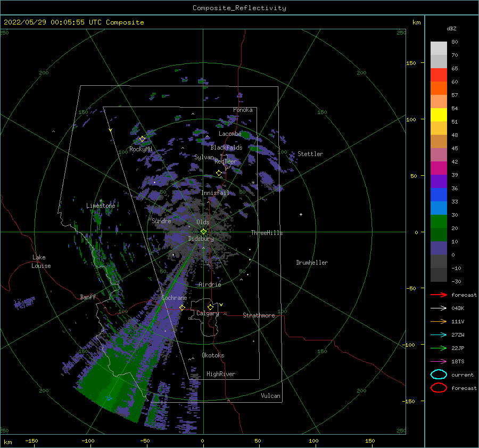Viewport: 479px width, 448px height.
Task: Select the Olds label near the map center
Action: click(x=203, y=222)
